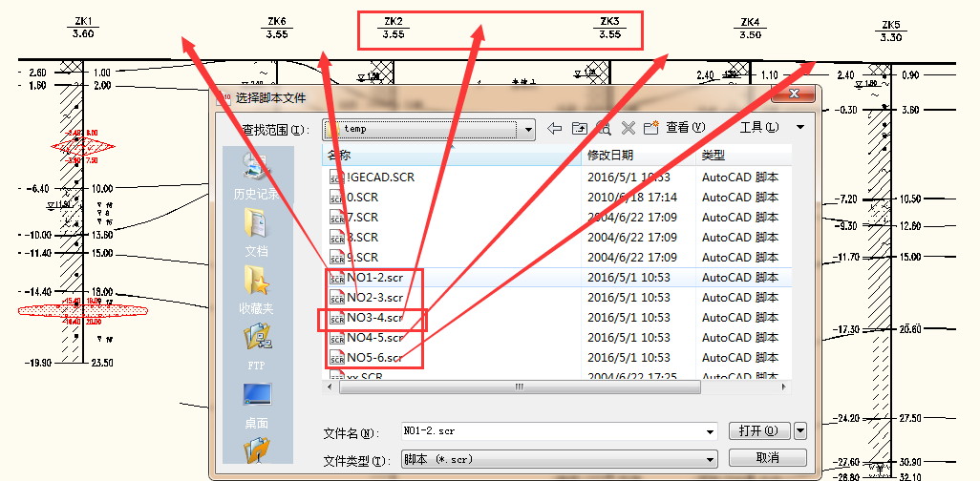Open 桌面 (Desktop) in places sidebar
This screenshot has height=481, width=980.
coord(256,404)
